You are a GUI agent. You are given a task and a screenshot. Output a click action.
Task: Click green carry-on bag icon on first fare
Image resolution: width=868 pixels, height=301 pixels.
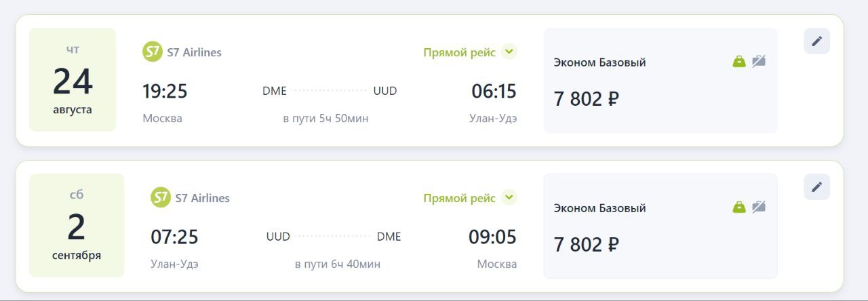pos(739,62)
